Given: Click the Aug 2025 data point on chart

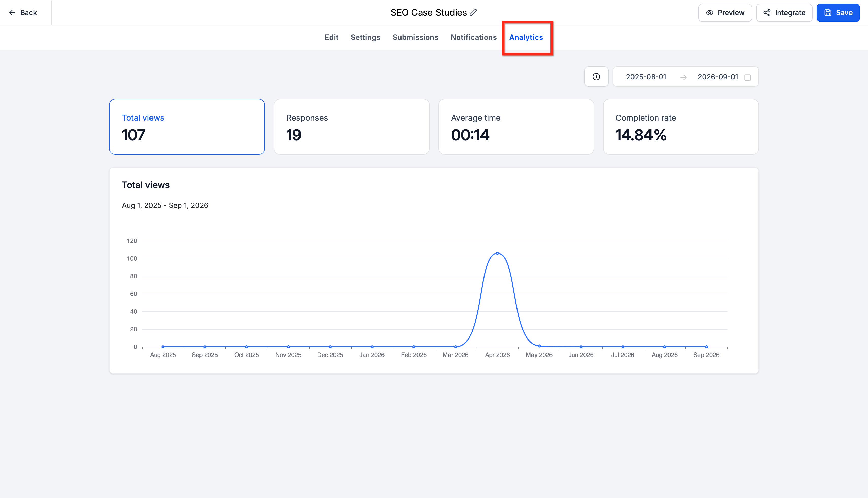Looking at the screenshot, I should tap(163, 347).
